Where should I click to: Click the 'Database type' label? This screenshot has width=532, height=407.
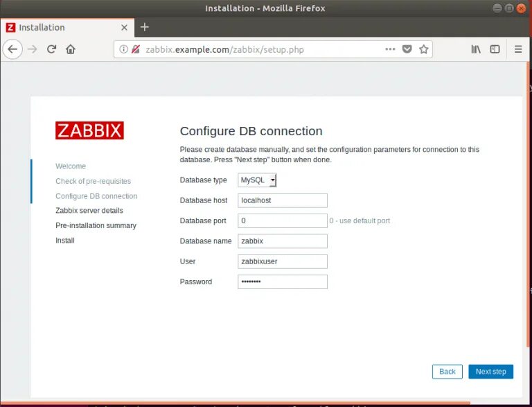[x=203, y=180]
